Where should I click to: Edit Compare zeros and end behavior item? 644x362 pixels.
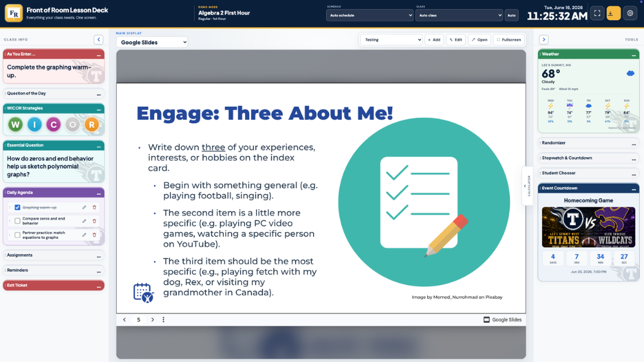point(84,221)
